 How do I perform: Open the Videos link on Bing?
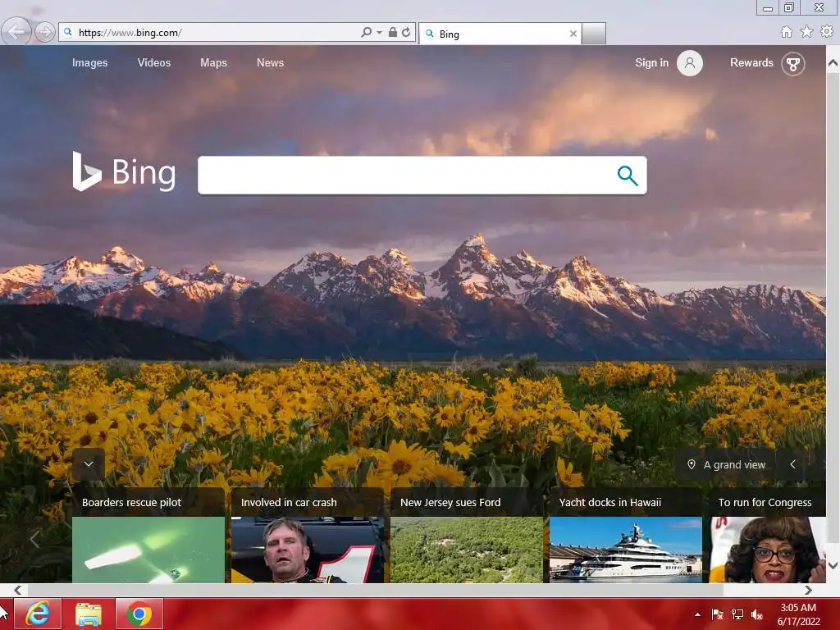[x=154, y=62]
